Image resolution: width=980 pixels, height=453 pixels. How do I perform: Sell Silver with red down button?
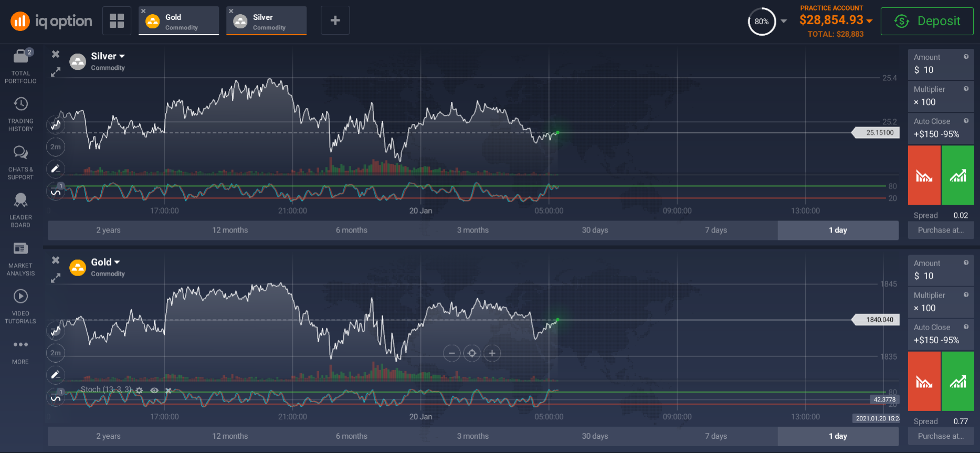click(924, 175)
